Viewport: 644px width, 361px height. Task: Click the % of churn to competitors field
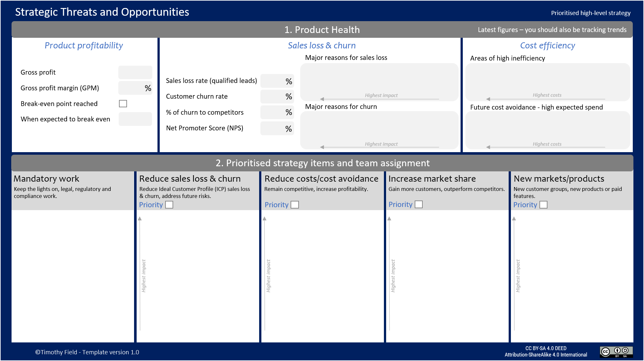pos(277,112)
